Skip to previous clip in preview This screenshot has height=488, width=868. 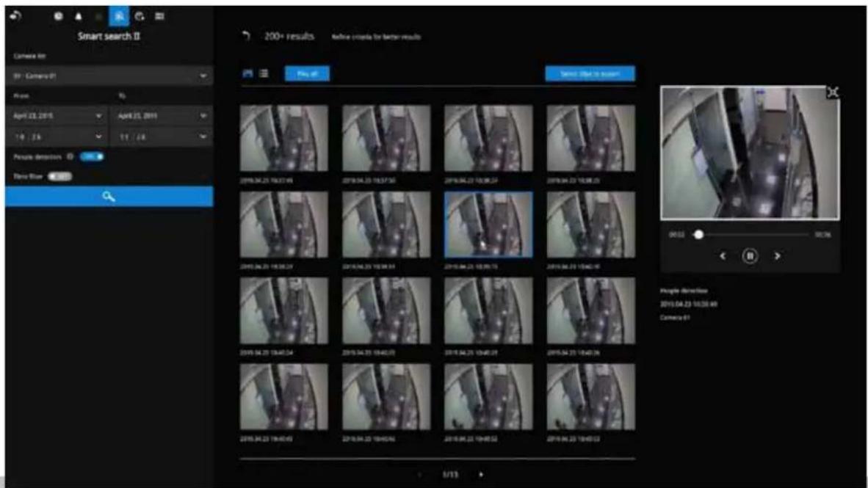click(723, 256)
